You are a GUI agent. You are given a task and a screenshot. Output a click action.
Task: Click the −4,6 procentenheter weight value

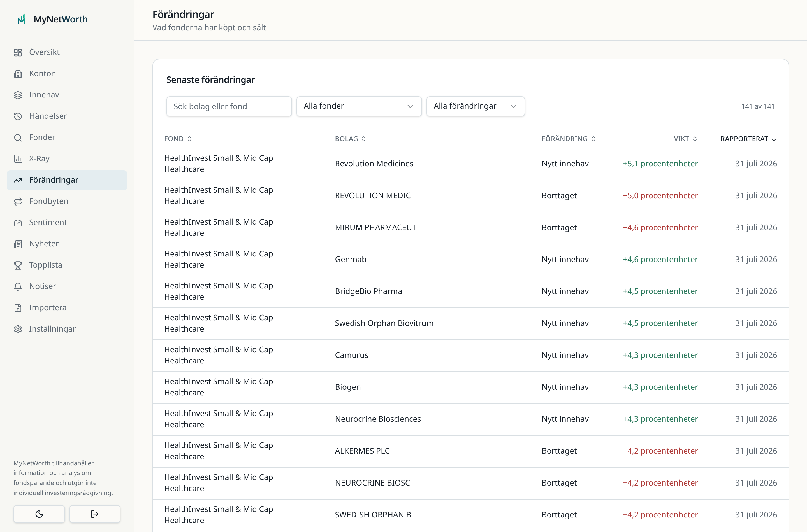pos(660,228)
